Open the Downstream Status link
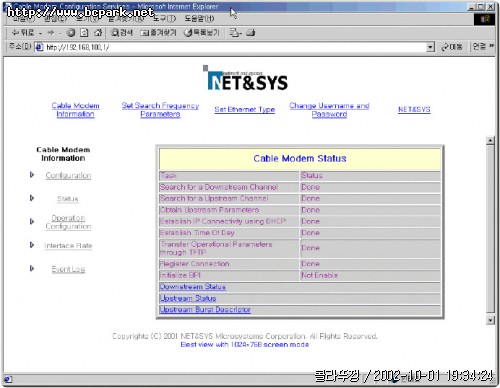This screenshot has width=500, height=388. tap(193, 287)
